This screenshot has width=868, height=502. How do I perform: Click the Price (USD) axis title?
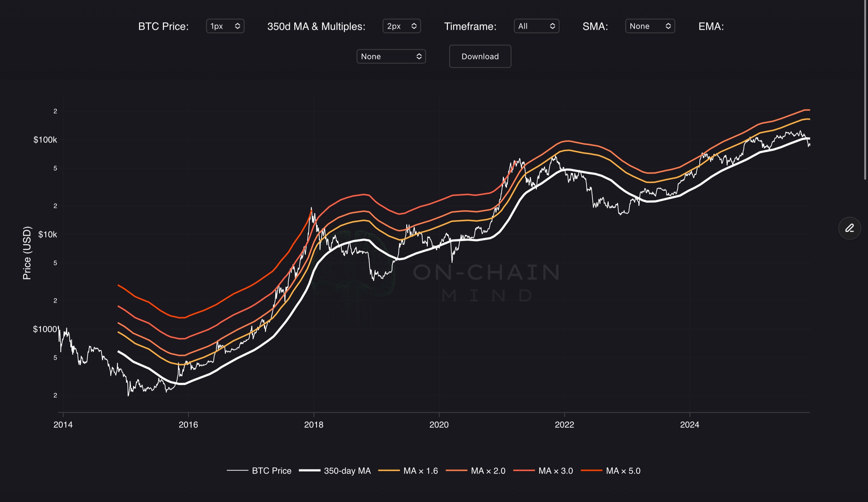tap(27, 253)
